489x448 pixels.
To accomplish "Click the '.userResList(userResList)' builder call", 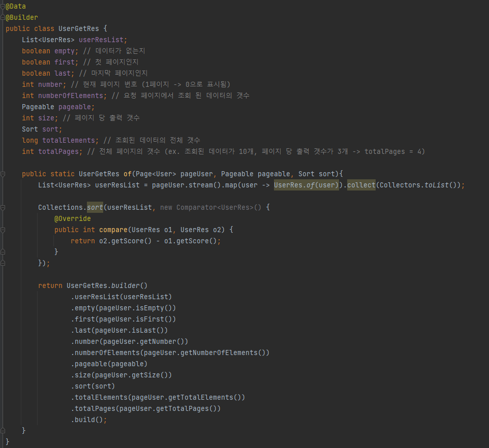I will point(121,297).
